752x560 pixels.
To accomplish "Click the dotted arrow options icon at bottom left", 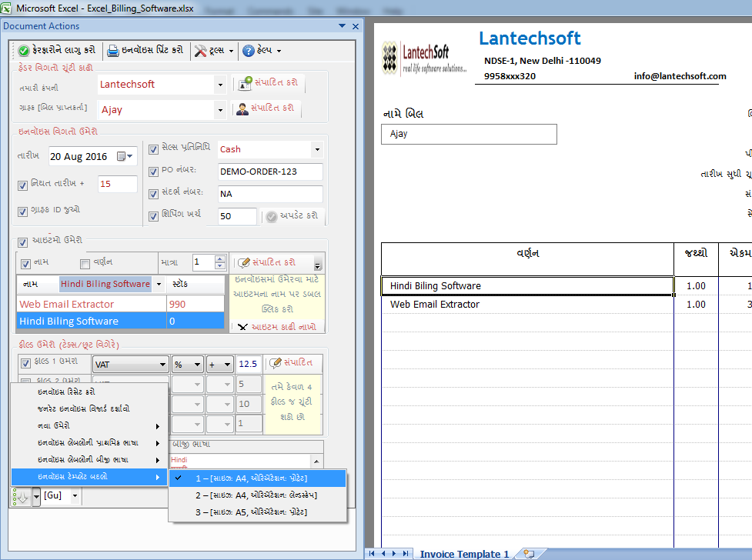I will [x=21, y=497].
